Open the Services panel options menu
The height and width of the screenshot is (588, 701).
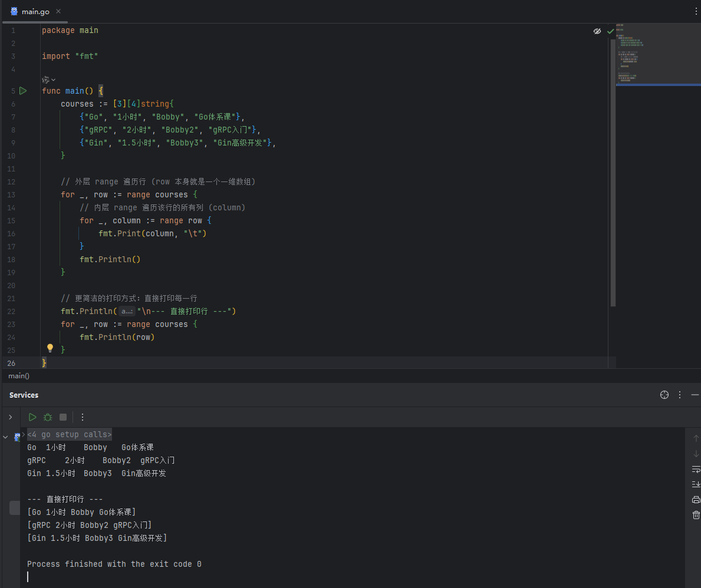click(x=680, y=395)
